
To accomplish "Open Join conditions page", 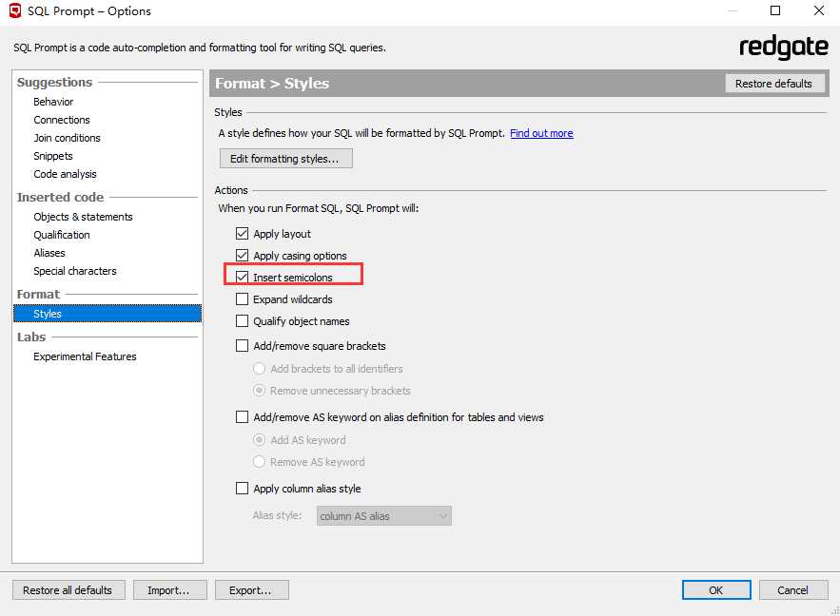I will tap(67, 138).
